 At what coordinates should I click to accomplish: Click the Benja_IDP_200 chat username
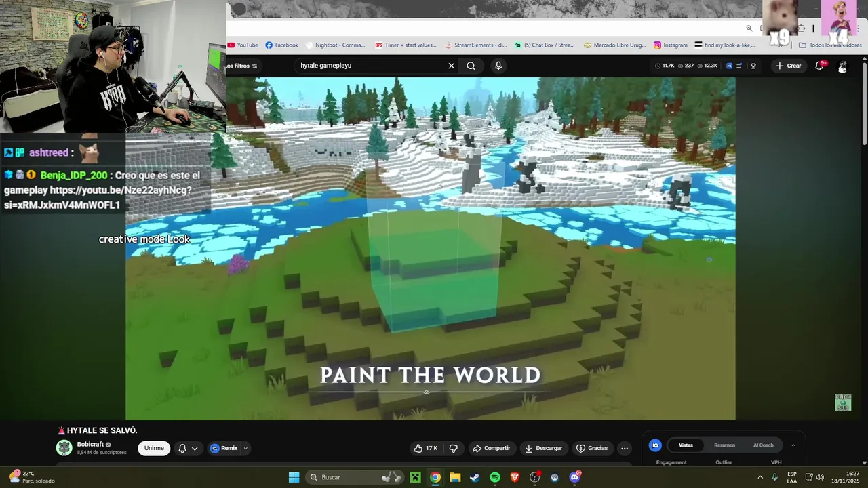pyautogui.click(x=74, y=175)
